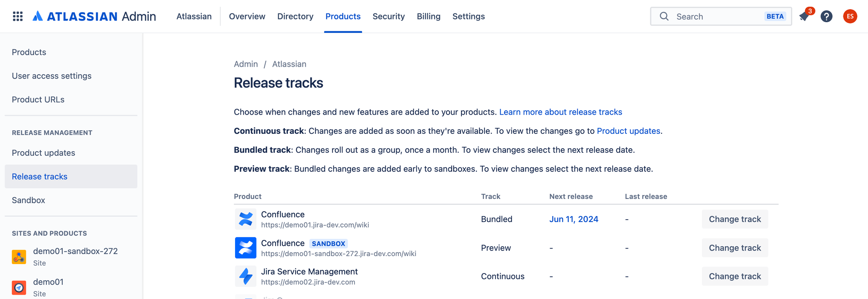Screen dimensions: 868x299
Task: Open Products in the sidebar
Action: click(x=71, y=52)
